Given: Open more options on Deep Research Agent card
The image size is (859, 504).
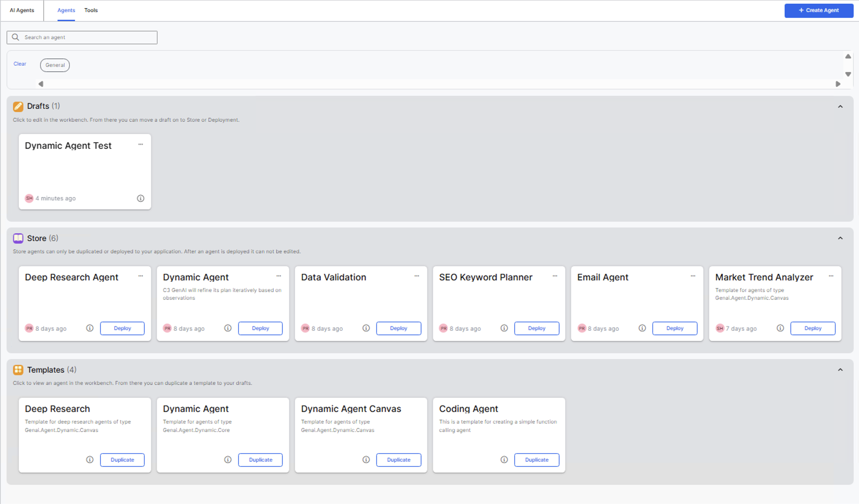Looking at the screenshot, I should coord(140,276).
